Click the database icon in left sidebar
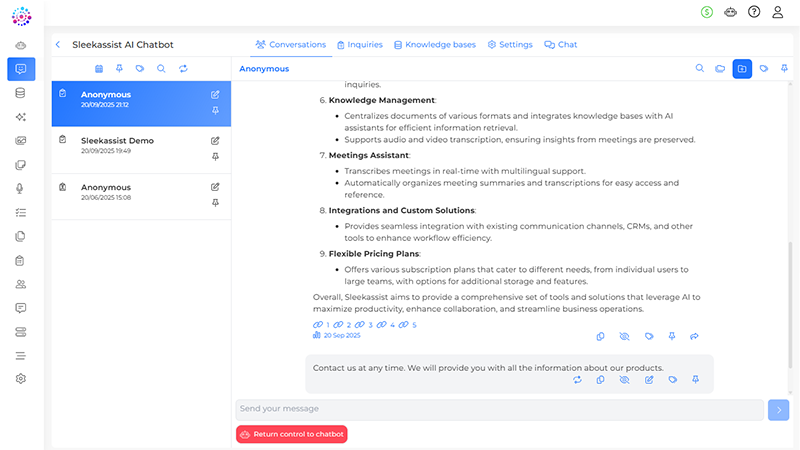Viewport: 800px width, 450px height. click(x=21, y=93)
